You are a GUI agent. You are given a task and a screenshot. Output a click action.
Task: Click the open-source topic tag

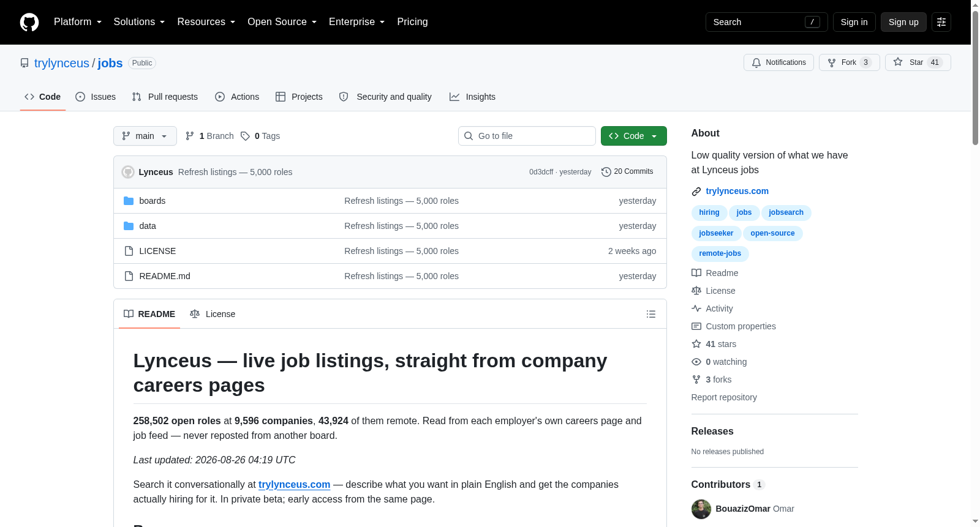(773, 233)
